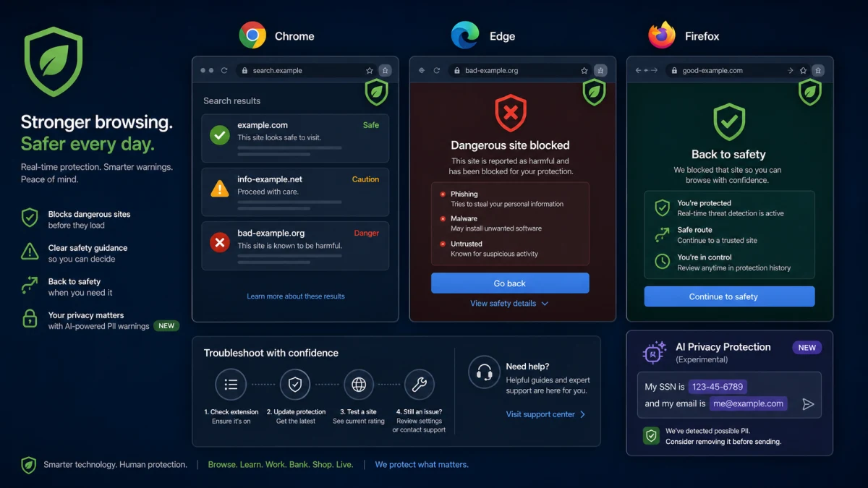Click the Go back button

[x=510, y=283]
